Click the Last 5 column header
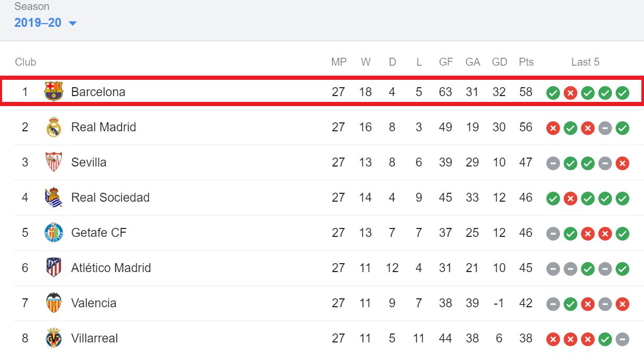The height and width of the screenshot is (354, 644). point(585,62)
